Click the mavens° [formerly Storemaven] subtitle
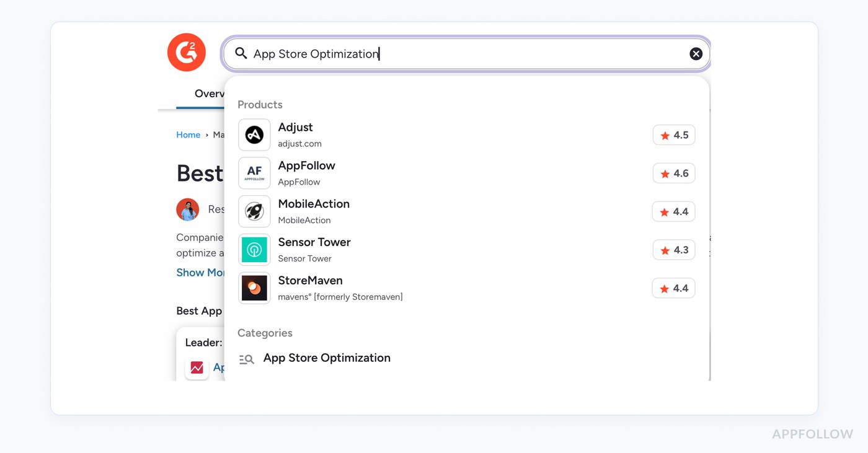The height and width of the screenshot is (453, 868). coord(340,297)
